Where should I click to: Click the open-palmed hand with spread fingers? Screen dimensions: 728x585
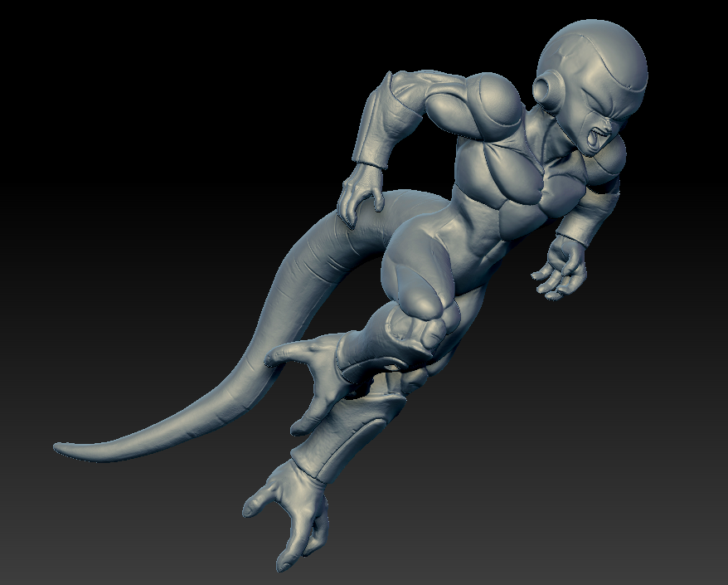pos(561,272)
